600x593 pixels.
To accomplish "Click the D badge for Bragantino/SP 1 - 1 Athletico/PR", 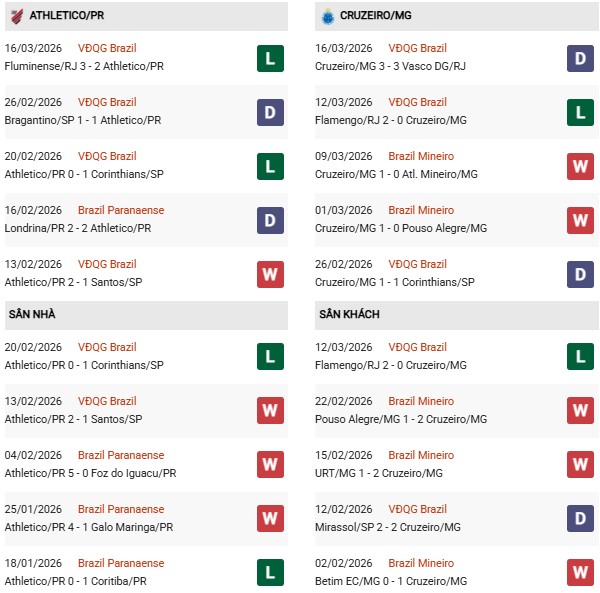I will click(x=270, y=112).
